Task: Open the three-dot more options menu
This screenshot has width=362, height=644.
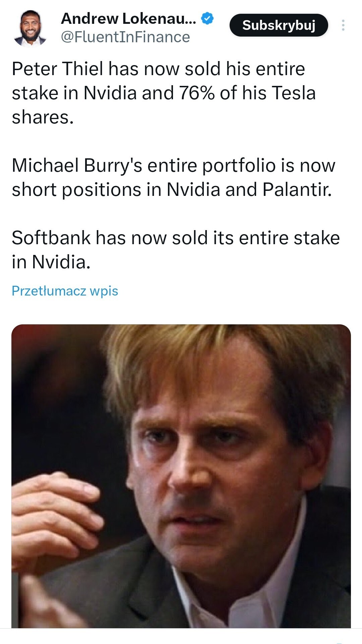Action: (343, 25)
